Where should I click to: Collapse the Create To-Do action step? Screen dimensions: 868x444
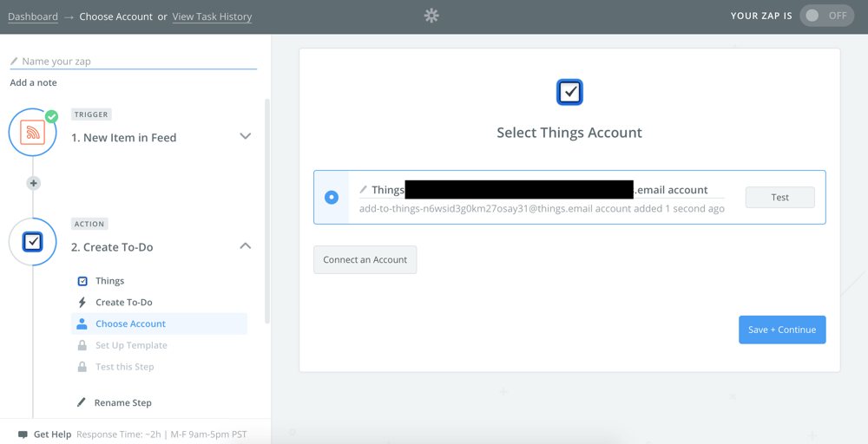point(246,245)
